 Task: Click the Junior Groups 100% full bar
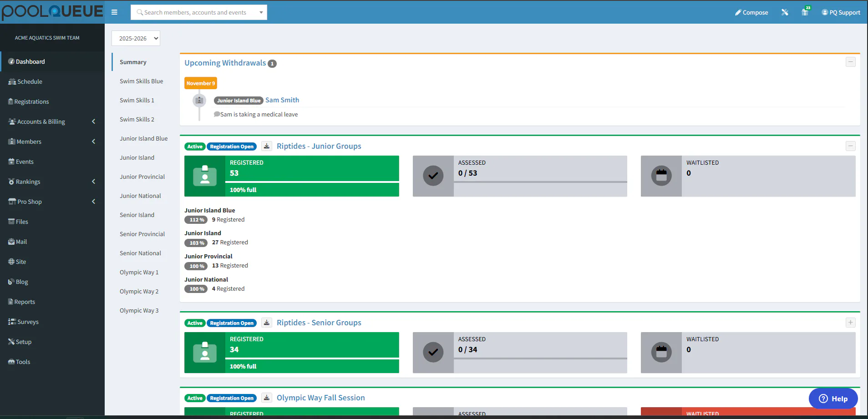[x=312, y=190]
